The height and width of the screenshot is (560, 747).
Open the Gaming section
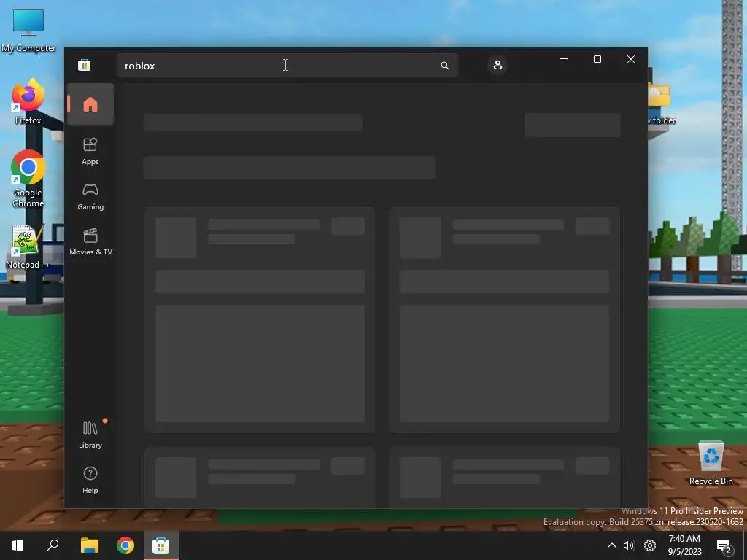click(x=90, y=197)
